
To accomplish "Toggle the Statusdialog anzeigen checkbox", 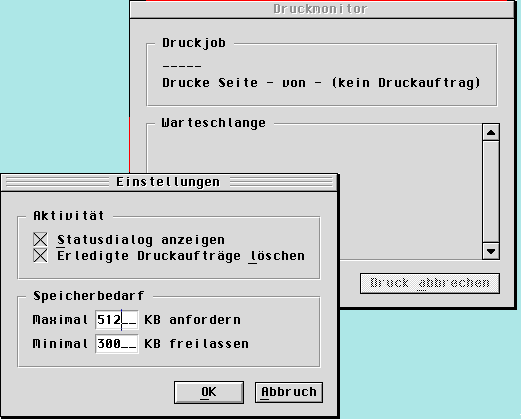I will tap(40, 239).
